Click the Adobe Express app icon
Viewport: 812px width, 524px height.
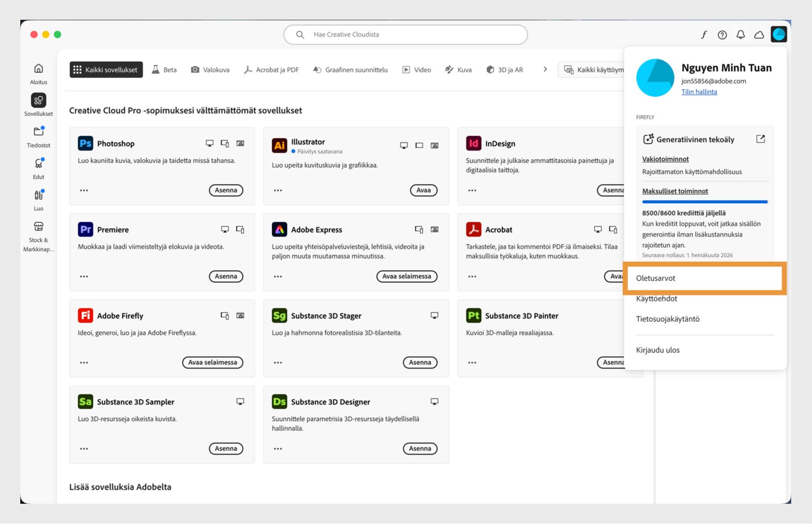[279, 230]
